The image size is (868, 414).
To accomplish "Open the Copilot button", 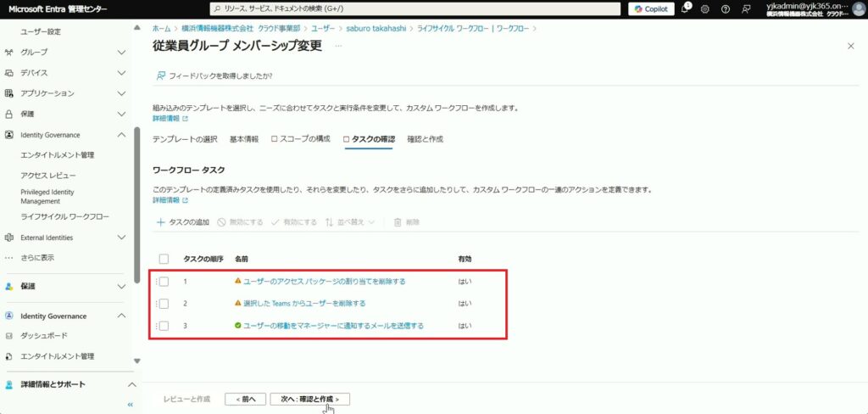I will [x=652, y=8].
